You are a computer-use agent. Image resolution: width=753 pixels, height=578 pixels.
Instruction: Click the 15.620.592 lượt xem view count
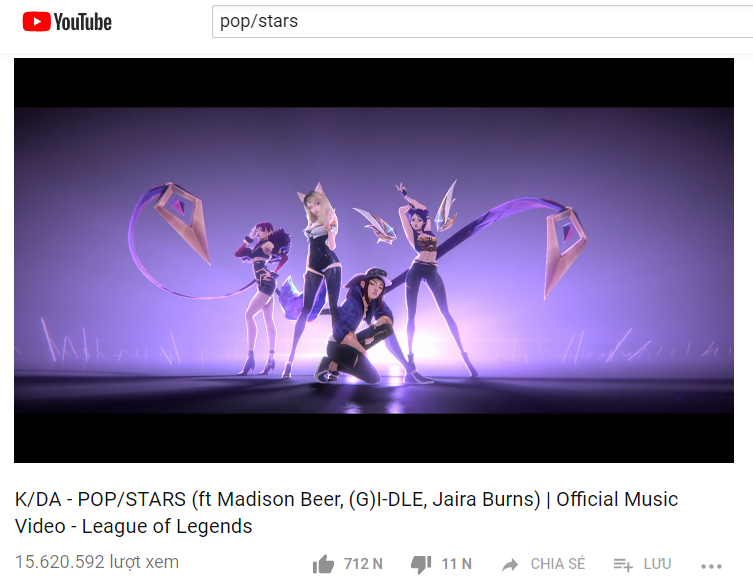tap(97, 562)
